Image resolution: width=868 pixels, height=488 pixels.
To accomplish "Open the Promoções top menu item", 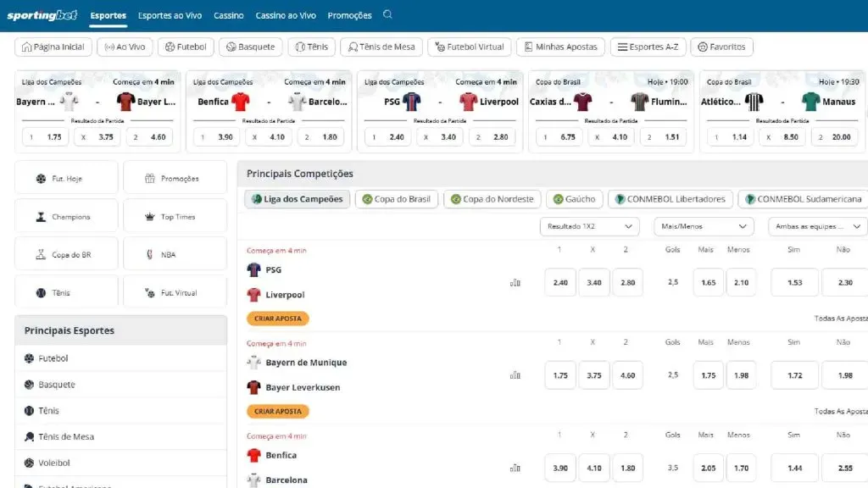I will coord(349,15).
